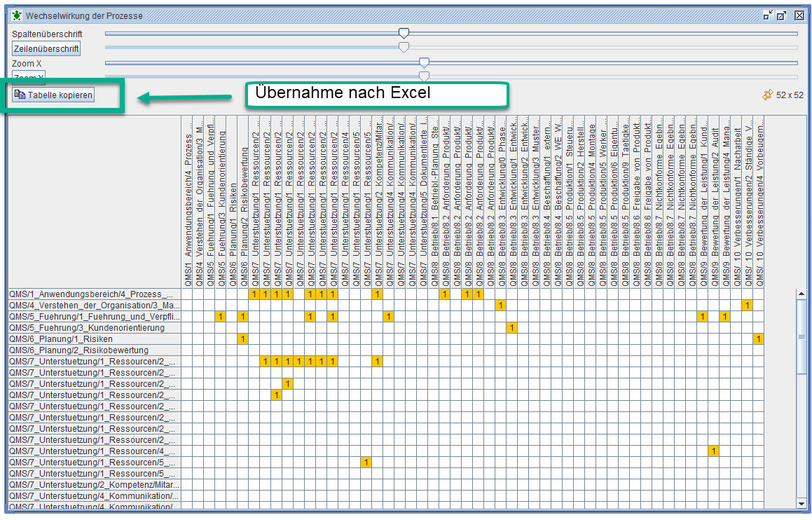
Task: Toggle a 1 cell in the Kundenorientierung row
Action: [x=512, y=327]
